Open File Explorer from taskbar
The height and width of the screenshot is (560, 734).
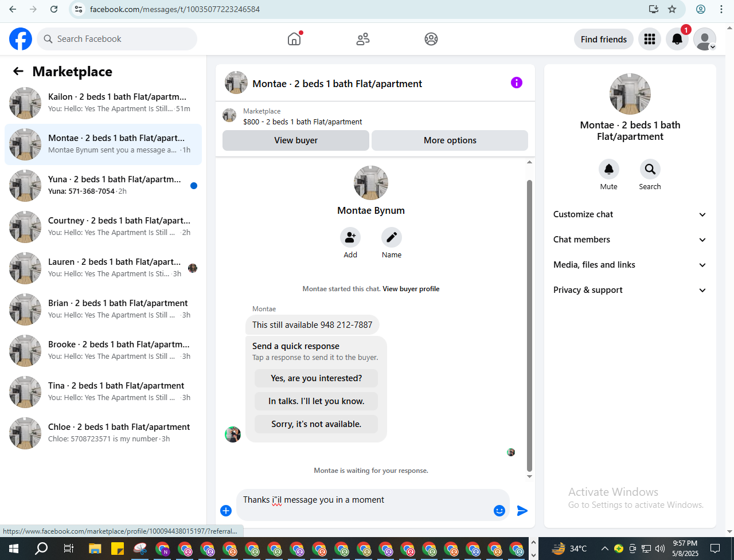tap(95, 549)
